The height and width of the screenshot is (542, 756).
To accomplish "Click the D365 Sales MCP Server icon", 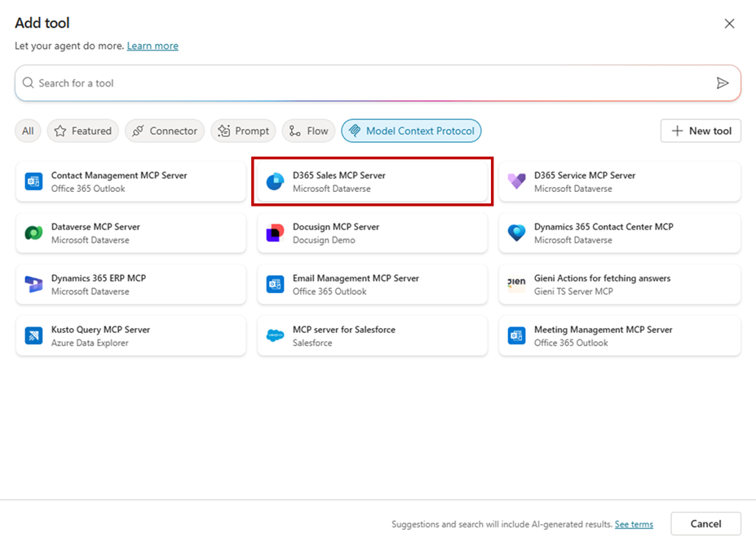I will point(275,181).
